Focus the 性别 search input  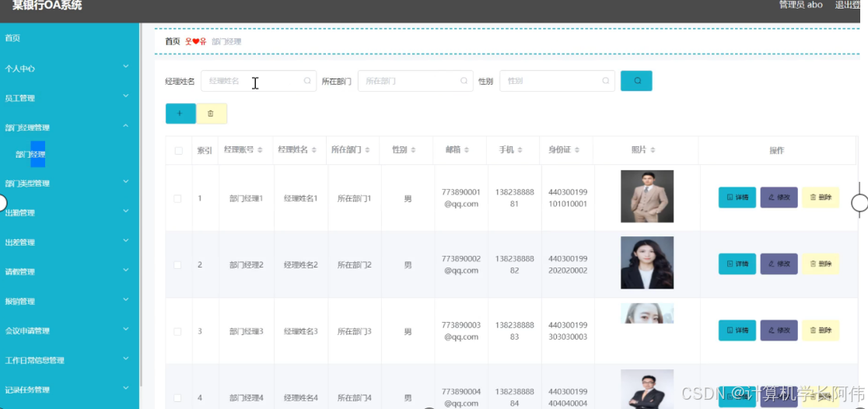[x=557, y=81]
